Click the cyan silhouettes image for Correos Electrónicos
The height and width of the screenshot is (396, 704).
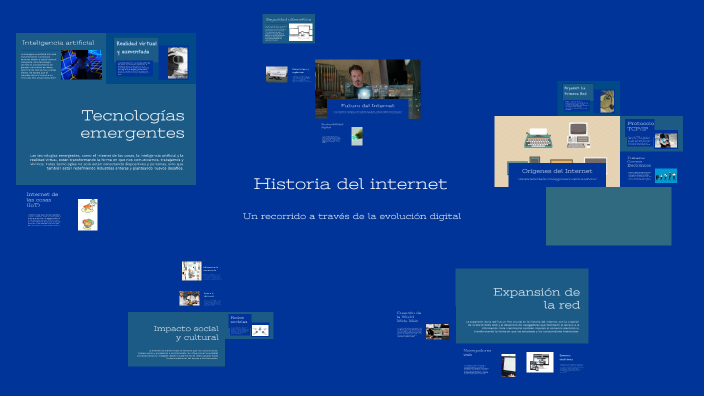(x=666, y=176)
